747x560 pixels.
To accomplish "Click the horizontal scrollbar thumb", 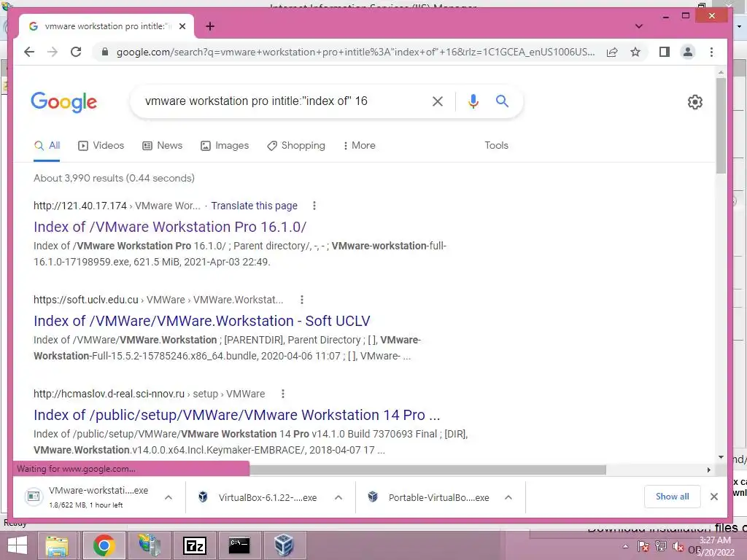I will (427, 470).
